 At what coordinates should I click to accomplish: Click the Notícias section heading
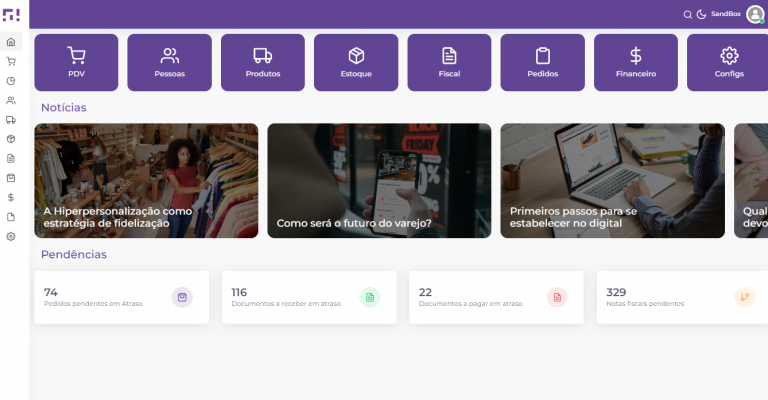(64, 108)
